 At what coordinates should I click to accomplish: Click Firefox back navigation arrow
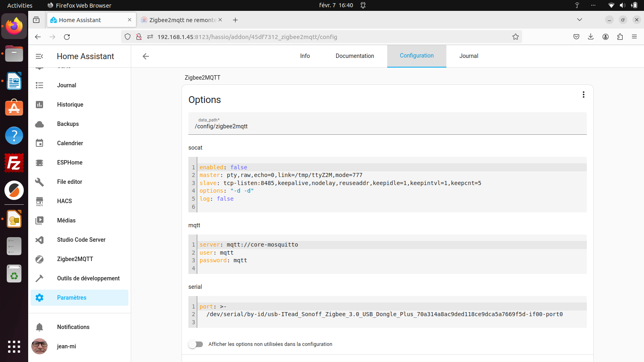click(x=38, y=37)
